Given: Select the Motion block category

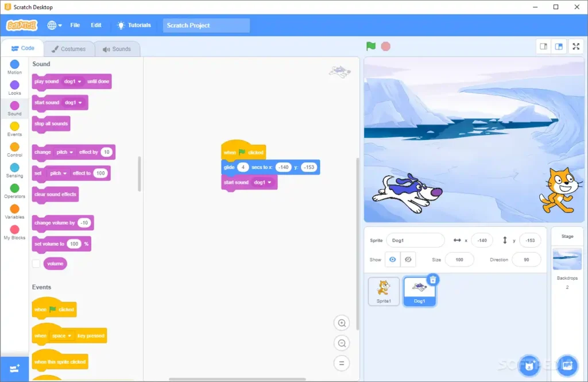Looking at the screenshot, I should [x=14, y=67].
